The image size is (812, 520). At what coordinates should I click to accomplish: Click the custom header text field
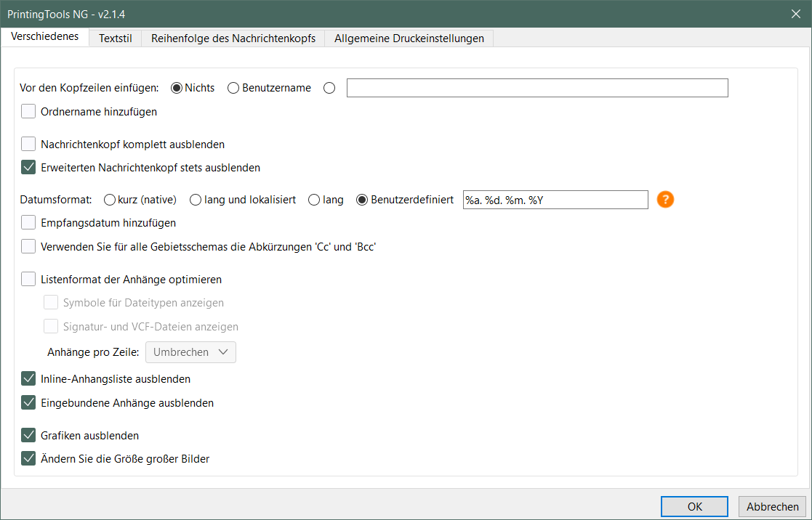tap(537, 88)
